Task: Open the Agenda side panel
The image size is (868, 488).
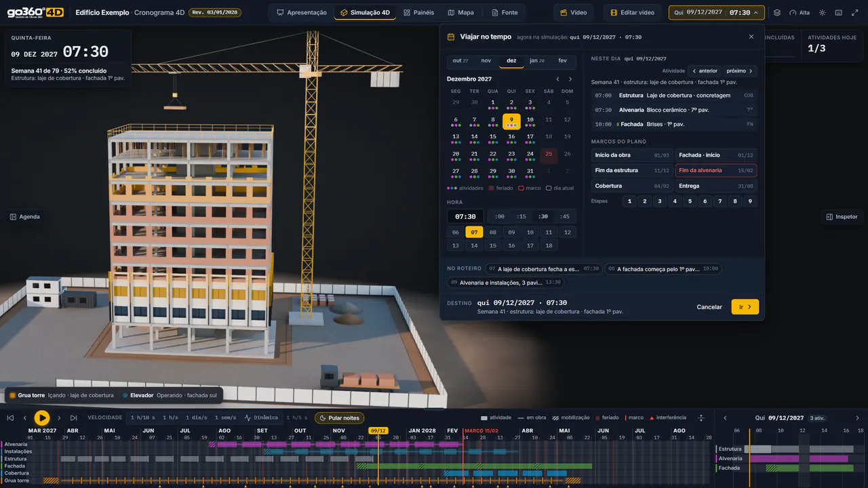Action: pos(24,217)
